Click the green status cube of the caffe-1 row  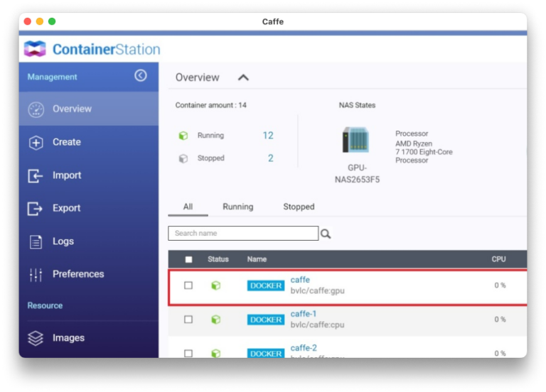(216, 320)
